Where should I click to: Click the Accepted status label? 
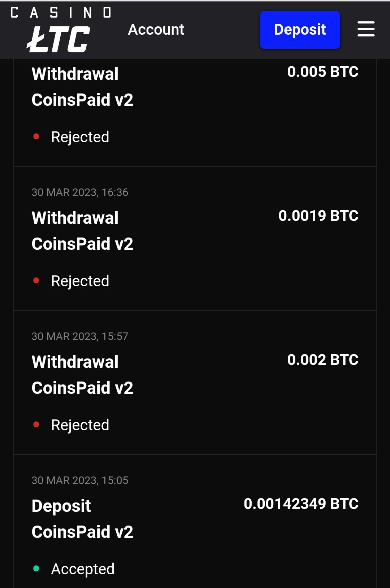(x=83, y=569)
